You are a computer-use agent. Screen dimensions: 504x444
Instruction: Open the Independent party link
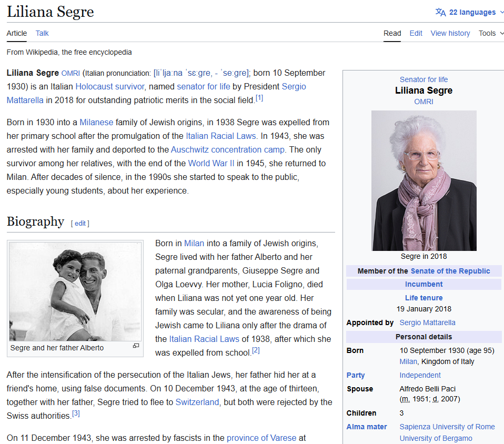tap(420, 375)
